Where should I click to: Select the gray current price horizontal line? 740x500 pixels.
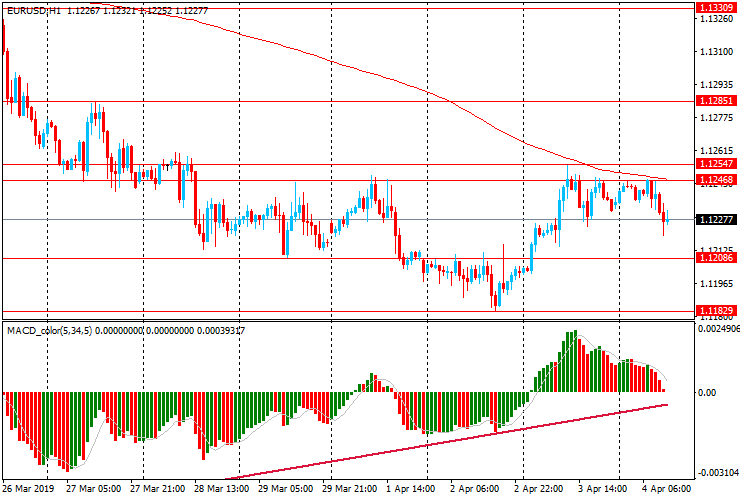pos(349,220)
